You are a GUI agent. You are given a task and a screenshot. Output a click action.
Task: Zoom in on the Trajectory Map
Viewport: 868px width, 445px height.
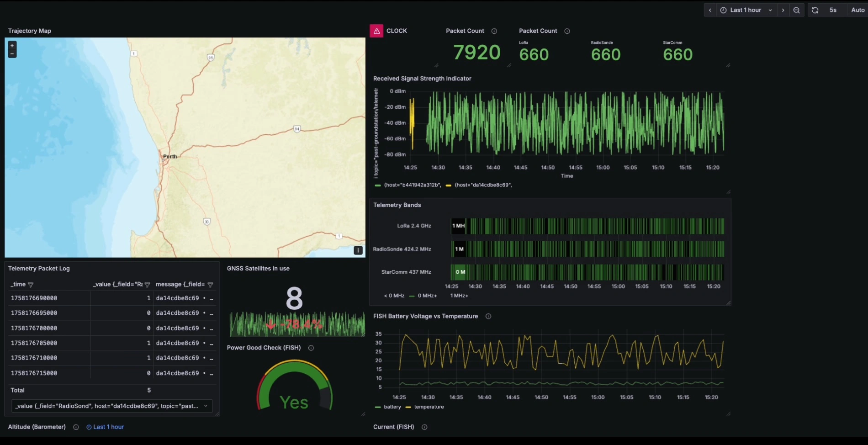click(x=12, y=46)
